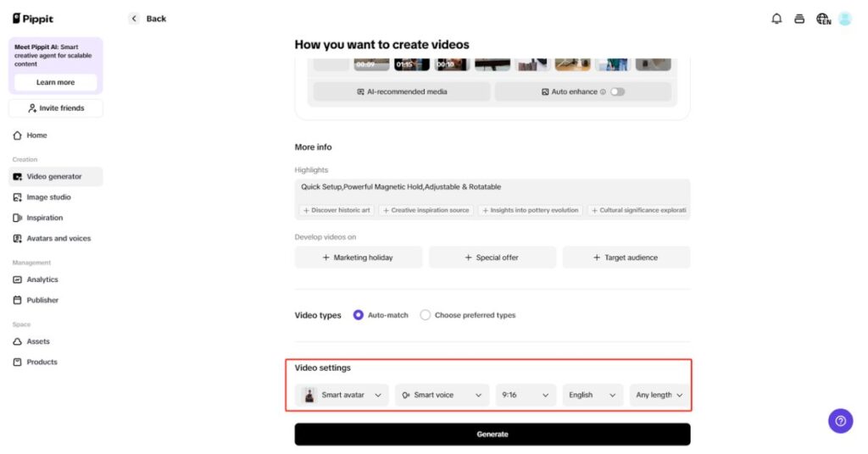Open the credits card icon in header
This screenshot has width=868, height=454.
coord(799,19)
